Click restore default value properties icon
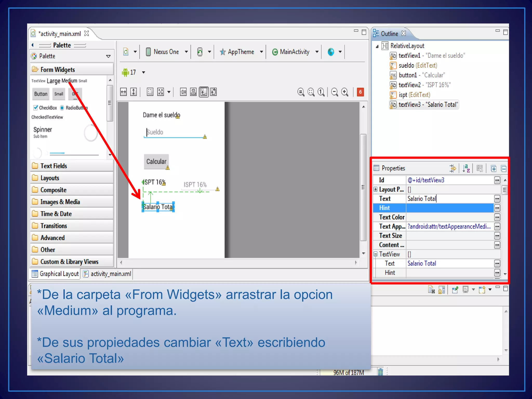 tap(480, 168)
